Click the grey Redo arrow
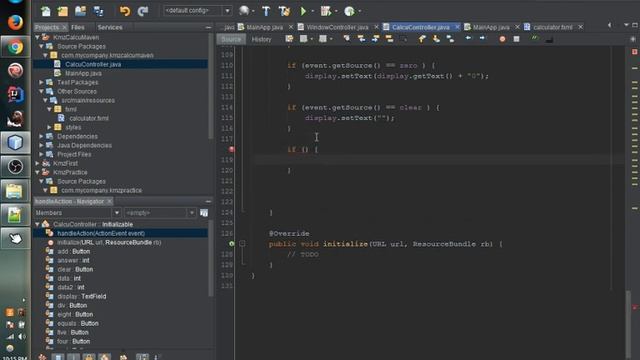 (x=142, y=11)
